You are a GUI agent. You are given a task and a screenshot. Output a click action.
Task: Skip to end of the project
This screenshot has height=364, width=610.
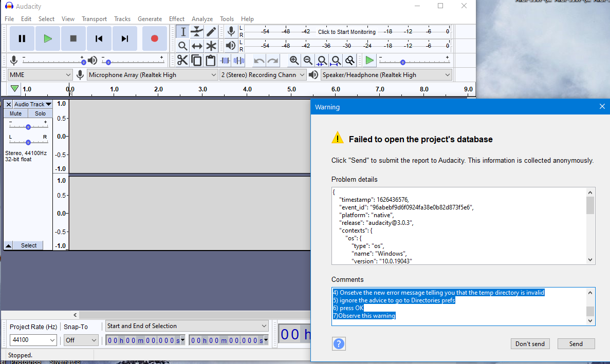(x=124, y=39)
